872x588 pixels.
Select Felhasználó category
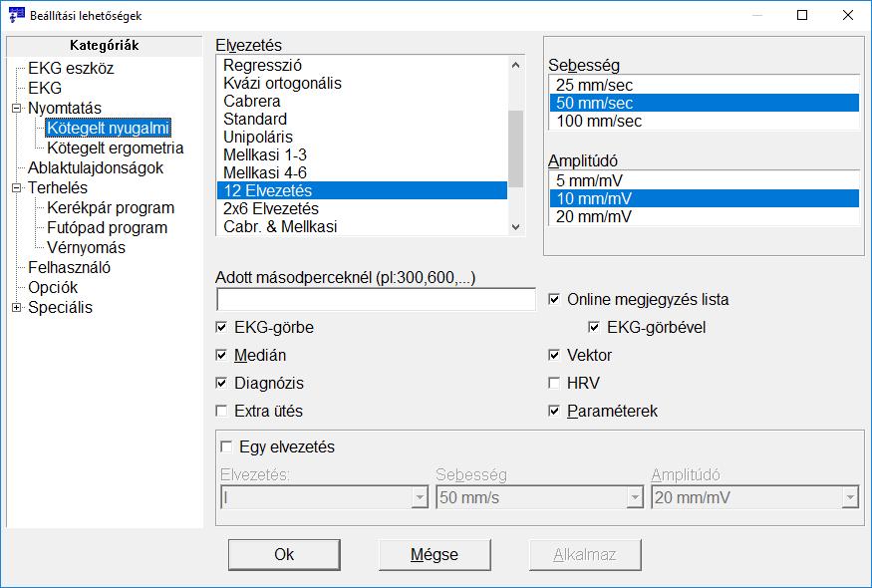69,267
